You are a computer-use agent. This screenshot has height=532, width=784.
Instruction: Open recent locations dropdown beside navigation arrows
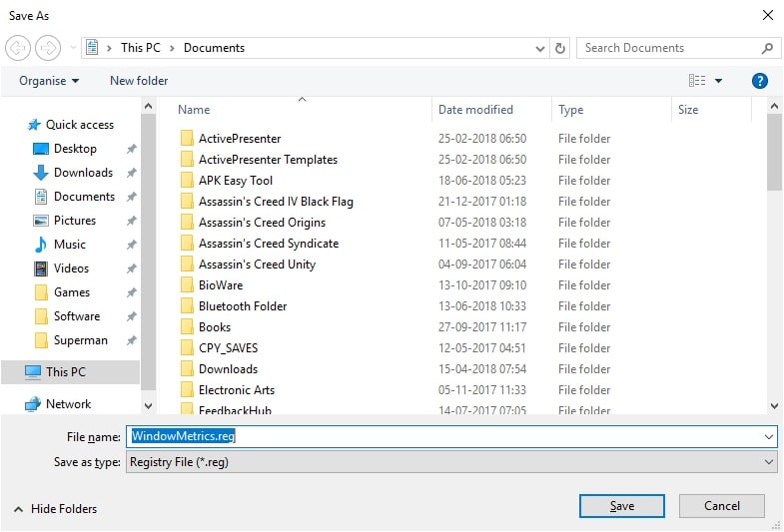pyautogui.click(x=73, y=48)
